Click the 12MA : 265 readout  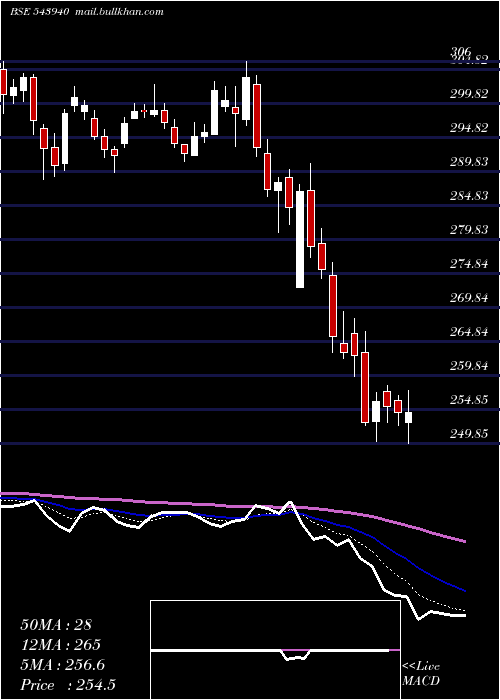[x=60, y=645]
